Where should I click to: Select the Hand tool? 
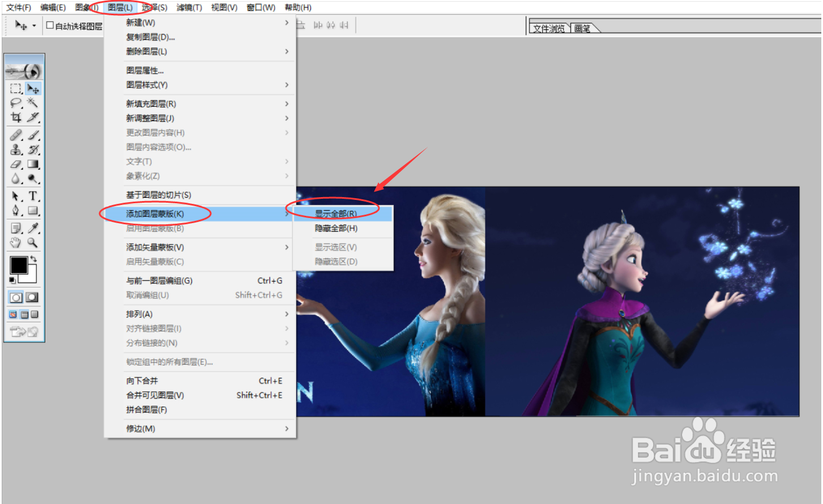coord(16,243)
